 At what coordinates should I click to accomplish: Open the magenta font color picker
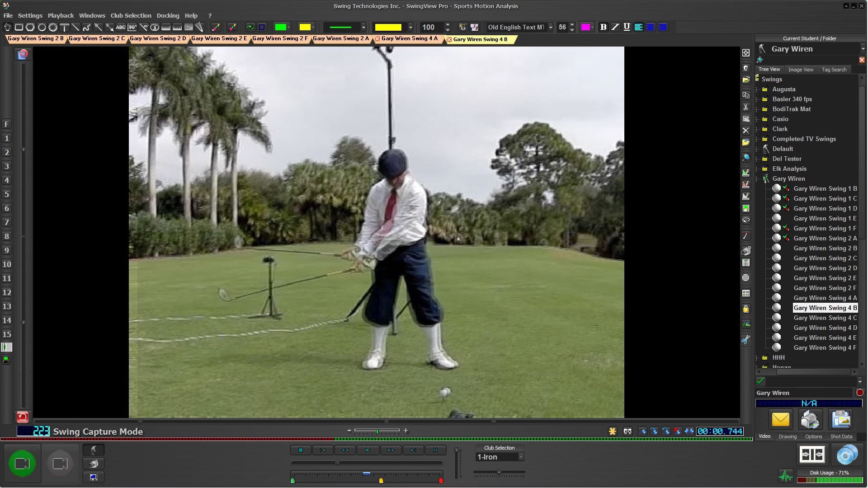(587, 27)
